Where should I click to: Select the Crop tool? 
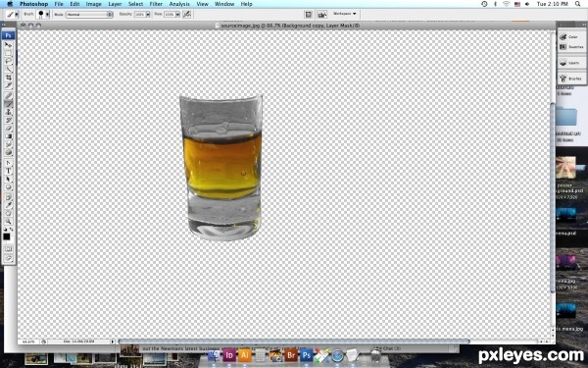point(8,78)
